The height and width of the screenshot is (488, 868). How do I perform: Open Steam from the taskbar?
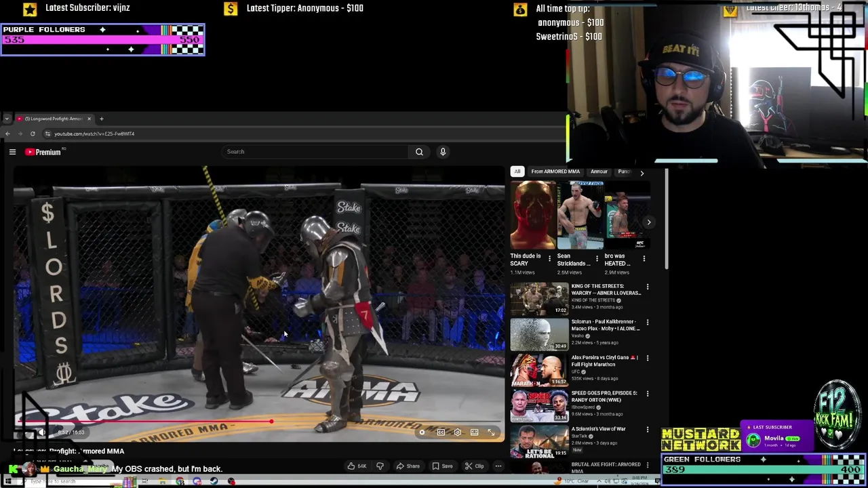[214, 481]
